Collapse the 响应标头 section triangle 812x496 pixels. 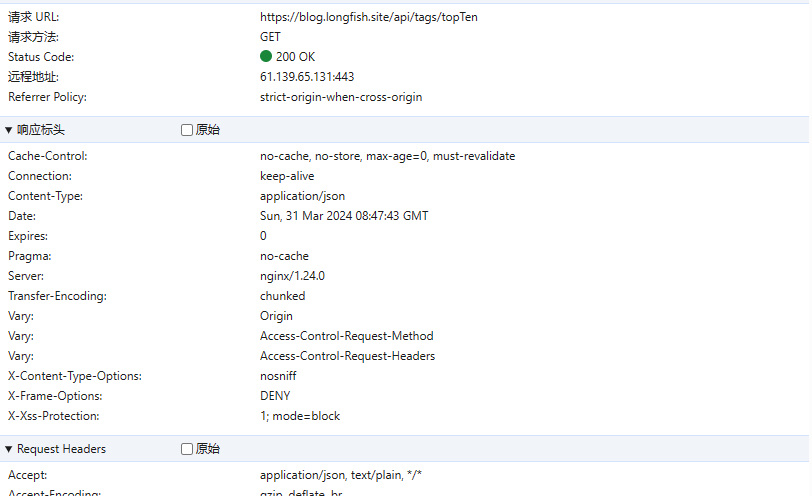pos(9,130)
